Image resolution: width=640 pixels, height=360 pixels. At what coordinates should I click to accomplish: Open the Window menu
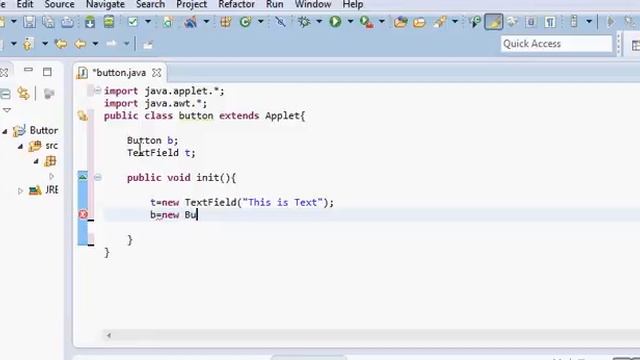pyautogui.click(x=313, y=4)
